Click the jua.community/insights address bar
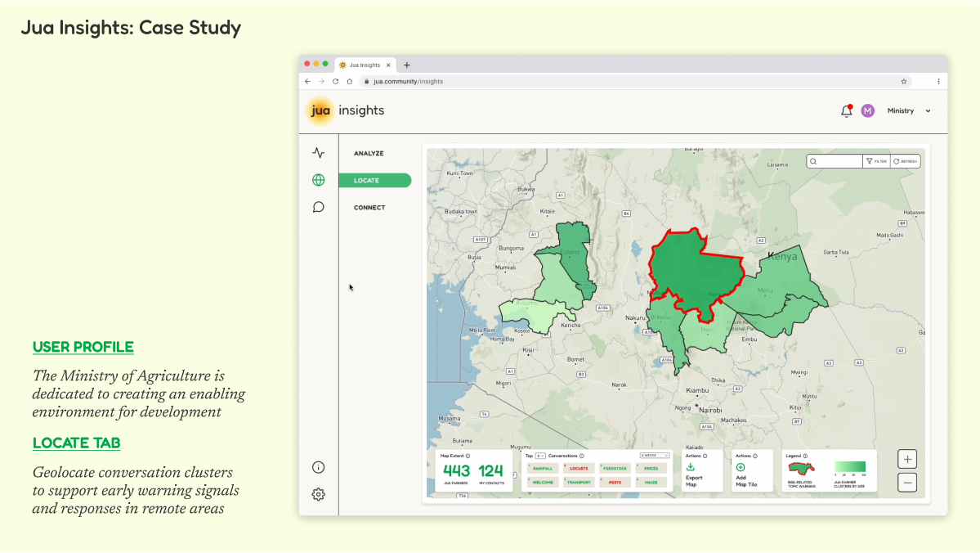The image size is (980, 553). point(637,81)
